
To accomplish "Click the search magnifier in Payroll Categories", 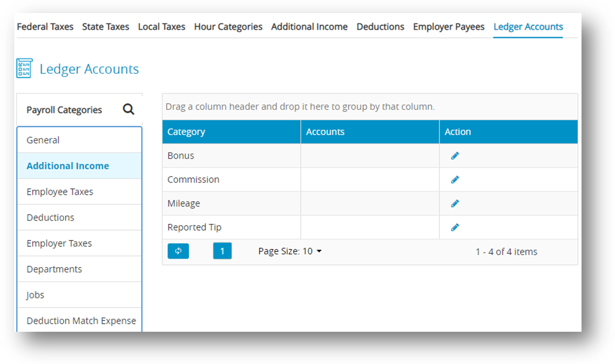I will [x=128, y=110].
